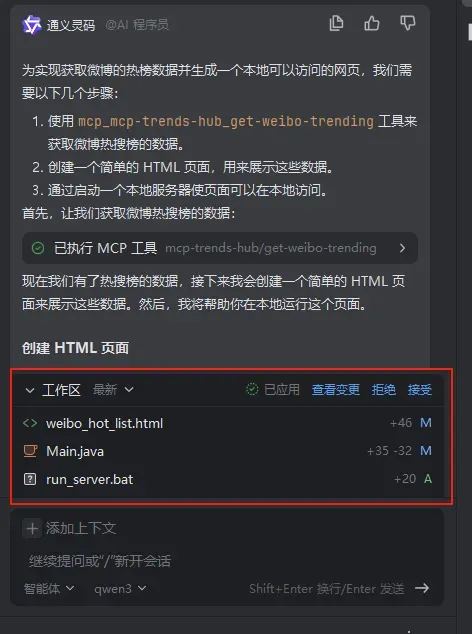Click the Java cup icon beside Main.java

(30, 450)
